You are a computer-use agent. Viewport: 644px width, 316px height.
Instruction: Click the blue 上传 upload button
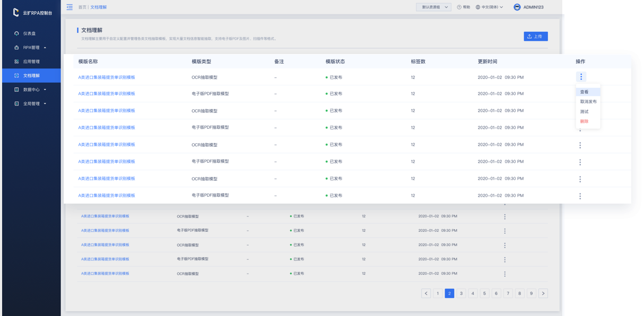click(x=535, y=37)
